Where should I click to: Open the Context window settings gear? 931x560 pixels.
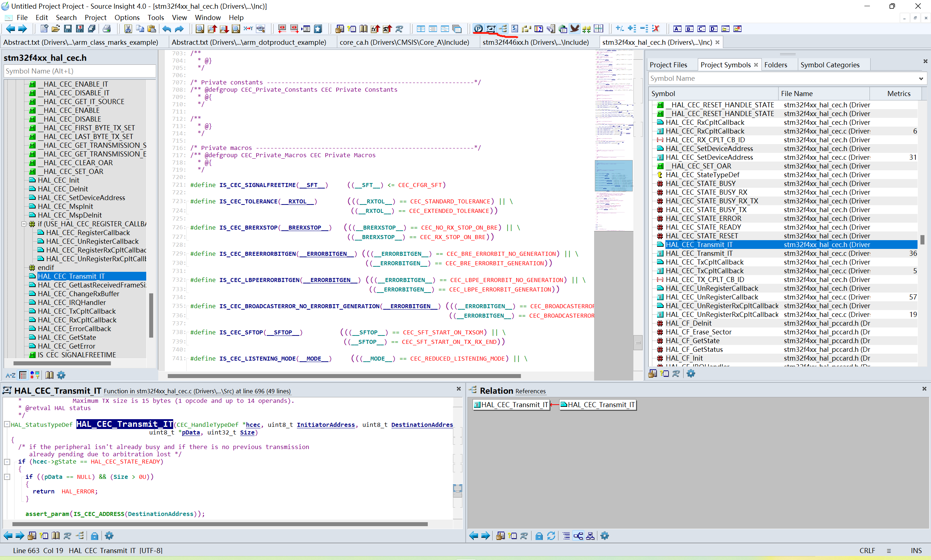click(x=109, y=536)
